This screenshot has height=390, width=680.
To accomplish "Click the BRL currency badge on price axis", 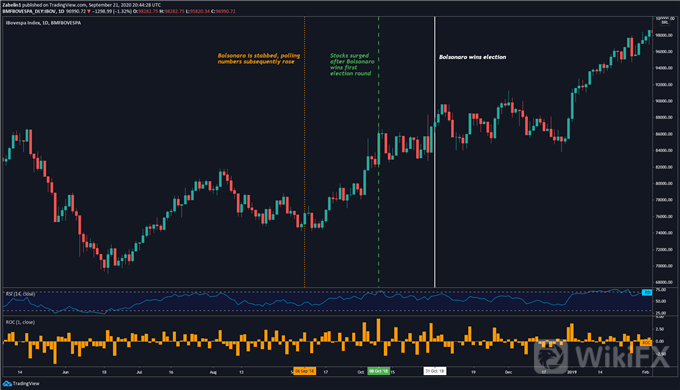I will coord(664,23).
